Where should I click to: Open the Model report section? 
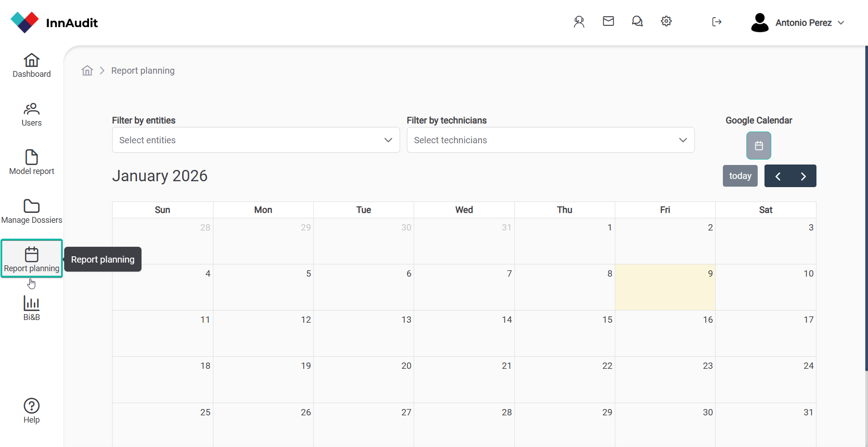(32, 162)
